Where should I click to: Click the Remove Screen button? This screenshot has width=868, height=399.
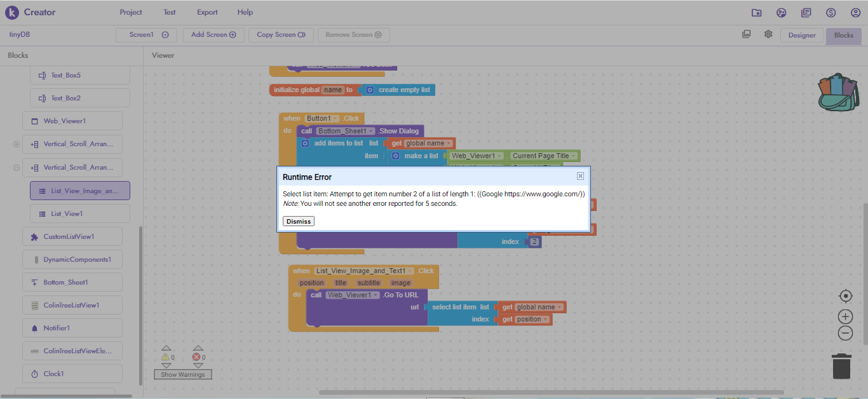(354, 35)
